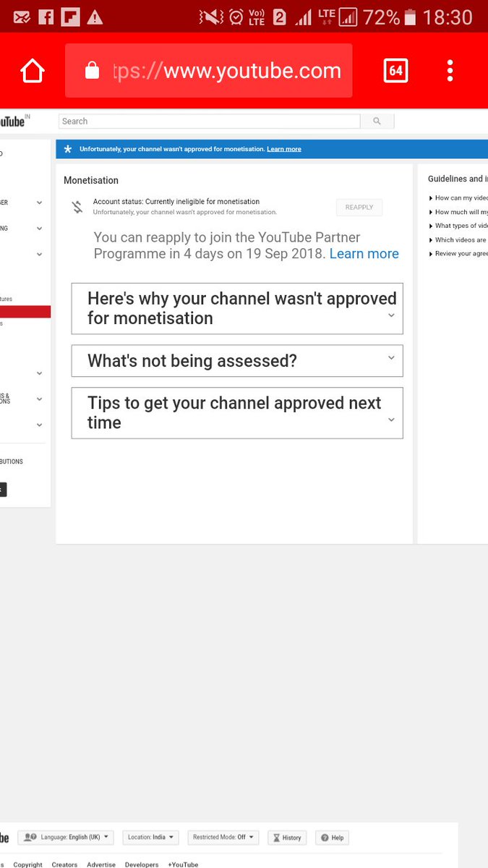Expand "How much will my" guideline item

click(458, 212)
